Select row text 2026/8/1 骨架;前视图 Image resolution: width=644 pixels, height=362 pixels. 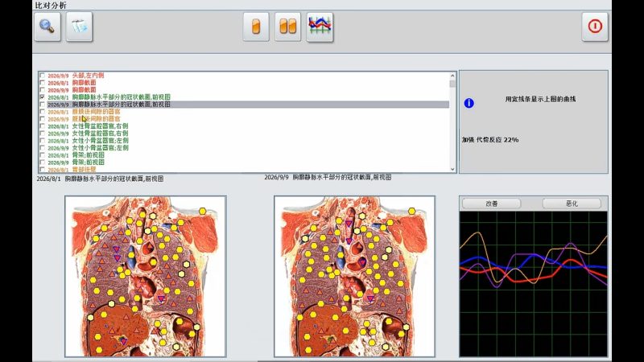tap(76, 155)
